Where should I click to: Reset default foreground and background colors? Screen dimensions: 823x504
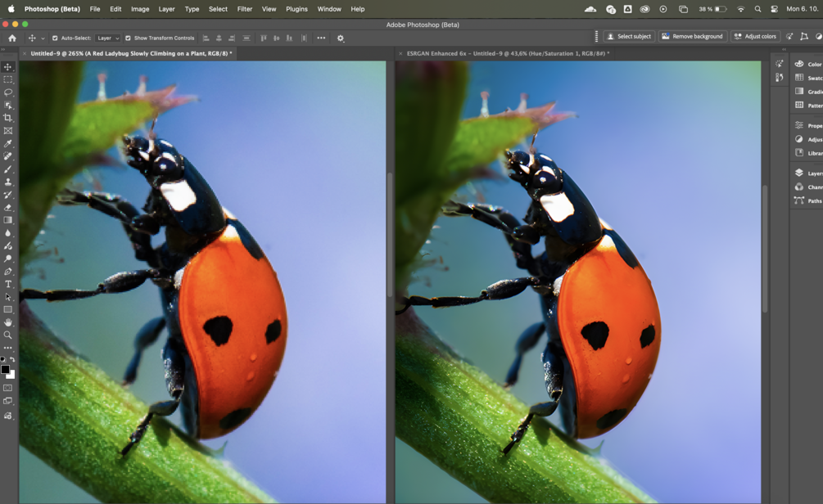[x=3, y=359]
